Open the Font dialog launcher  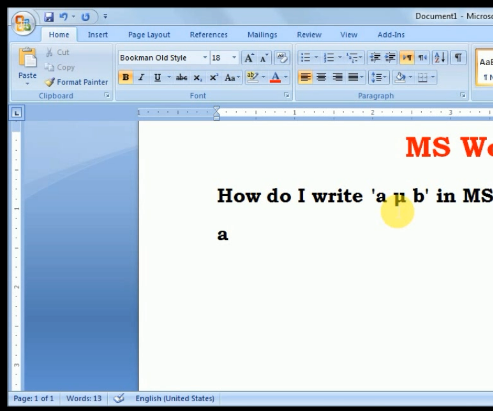coord(286,95)
